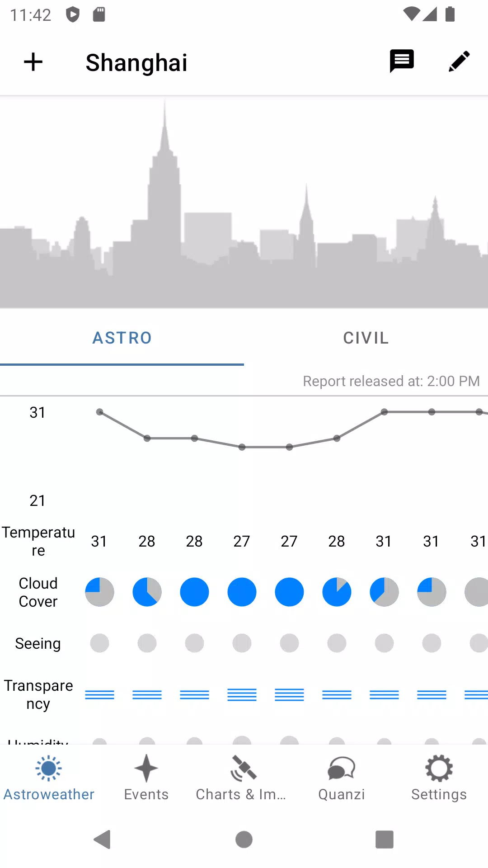Screen dimensions: 488x868
Task: Tap the Cloud Cover row label
Action: [x=38, y=592]
